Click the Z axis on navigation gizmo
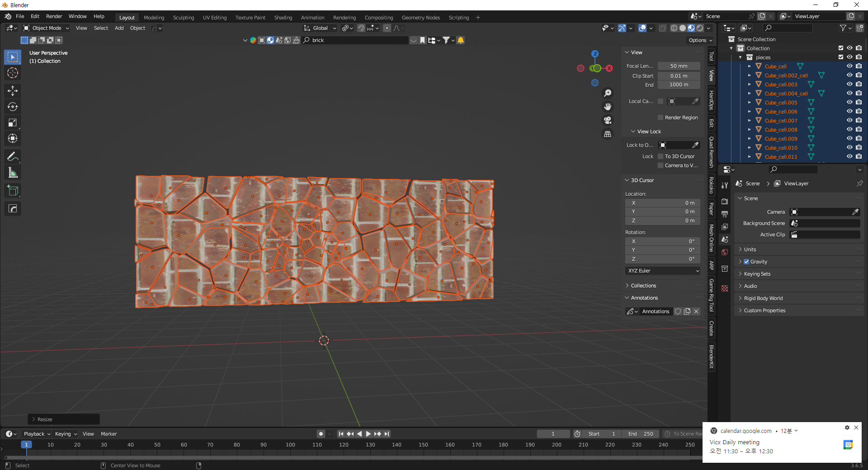This screenshot has height=470, width=868. click(x=595, y=54)
